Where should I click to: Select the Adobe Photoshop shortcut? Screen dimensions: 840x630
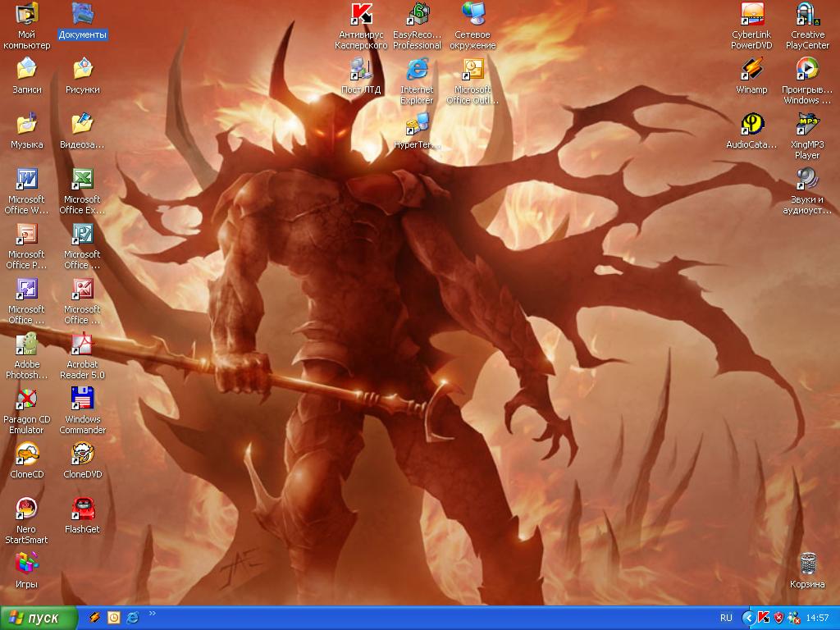coord(26,344)
